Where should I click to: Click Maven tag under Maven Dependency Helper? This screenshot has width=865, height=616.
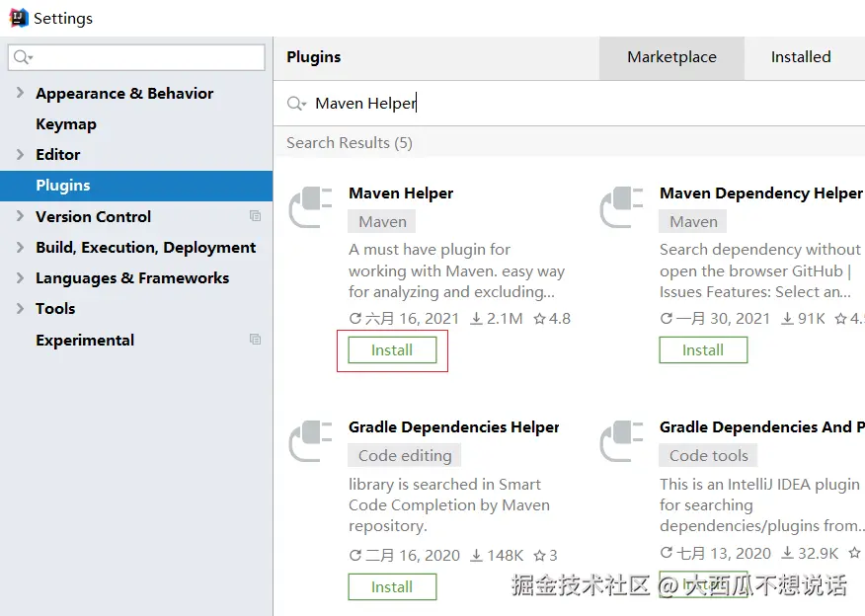tap(693, 222)
